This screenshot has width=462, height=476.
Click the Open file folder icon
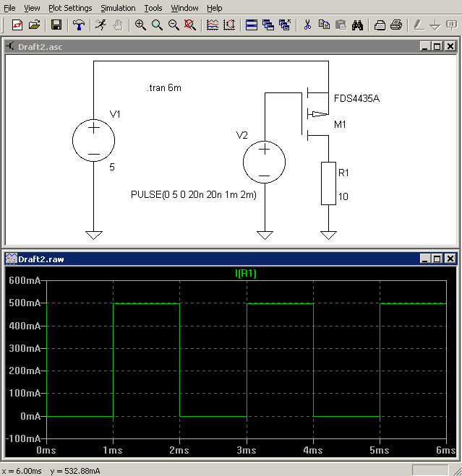[x=34, y=25]
